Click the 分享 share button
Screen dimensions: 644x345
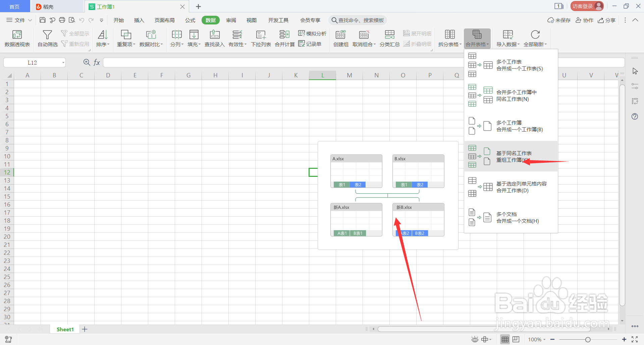(x=607, y=20)
